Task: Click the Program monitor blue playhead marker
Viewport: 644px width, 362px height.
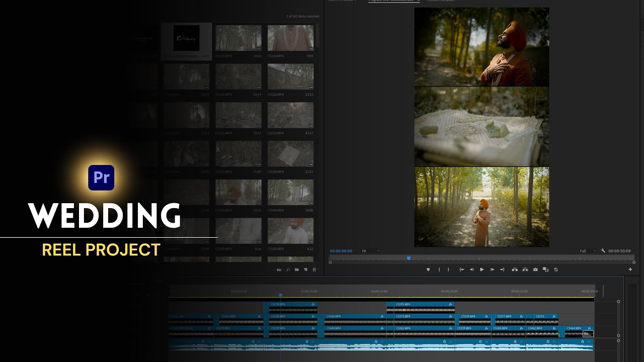Action: click(x=409, y=258)
